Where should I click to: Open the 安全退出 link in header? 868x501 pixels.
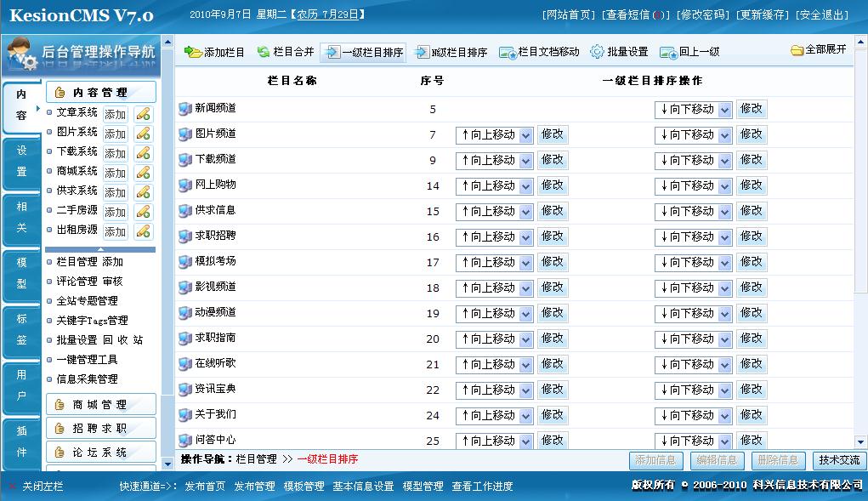[822, 15]
